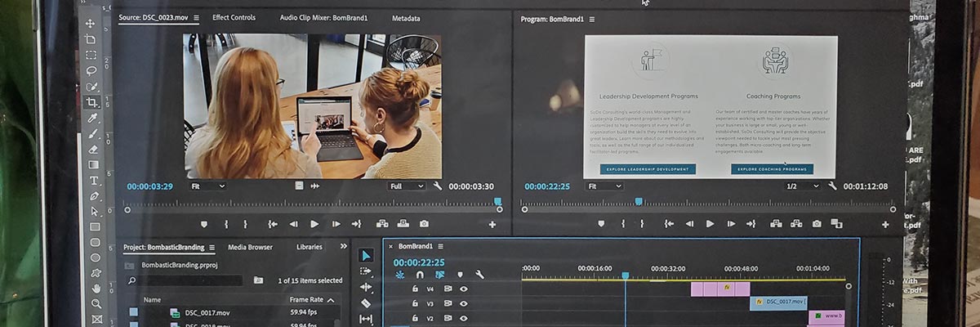Play clip in Source monitor
This screenshot has width=980, height=327.
click(x=315, y=224)
